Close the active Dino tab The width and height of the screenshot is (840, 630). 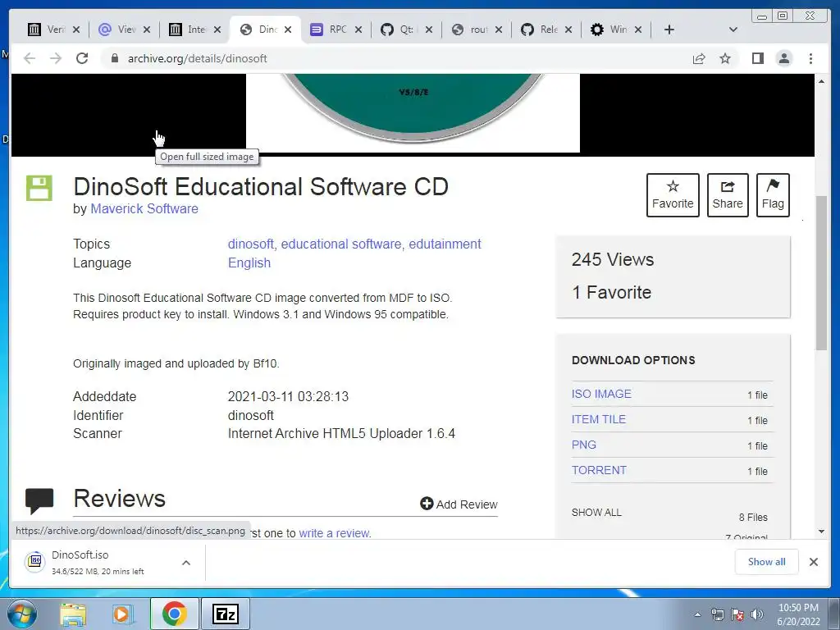288,30
